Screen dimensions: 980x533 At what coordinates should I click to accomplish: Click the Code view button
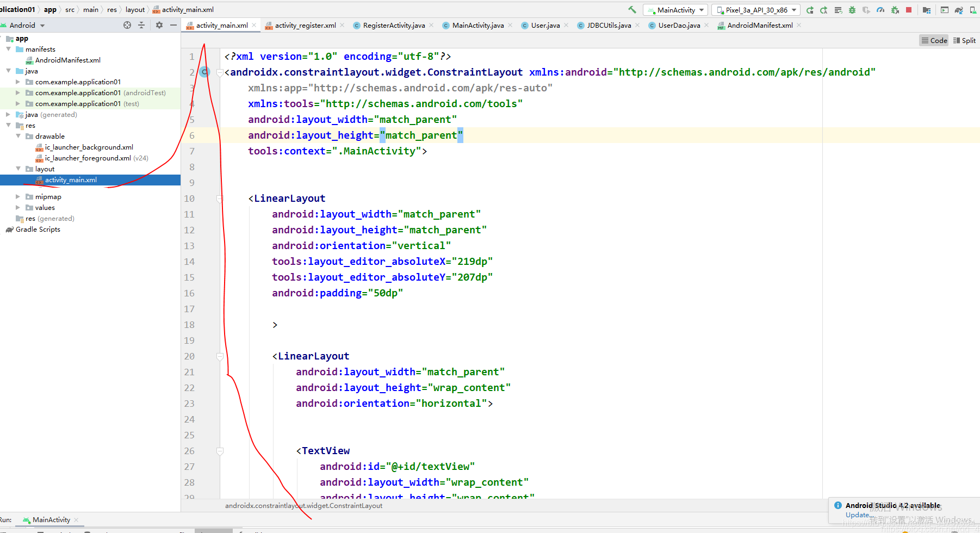(x=934, y=40)
